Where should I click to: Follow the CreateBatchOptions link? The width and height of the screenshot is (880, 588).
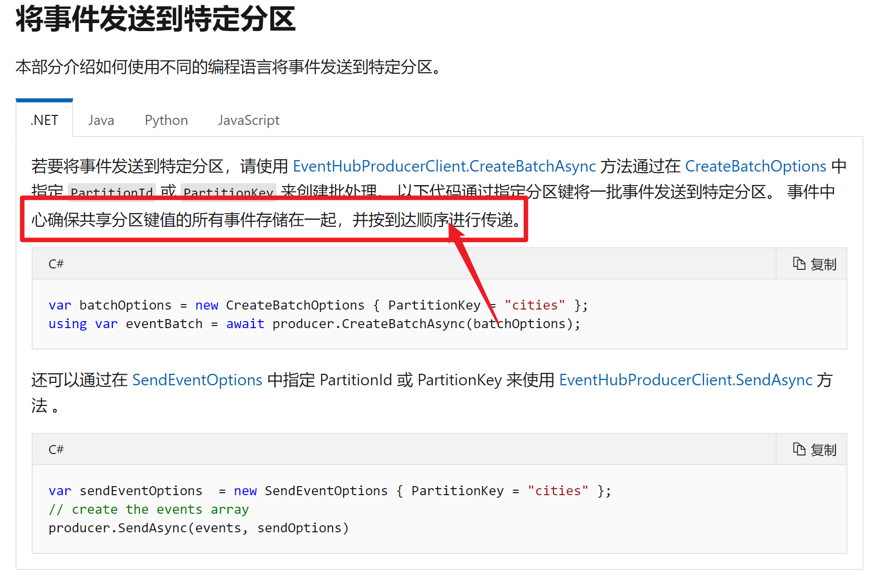click(755, 166)
